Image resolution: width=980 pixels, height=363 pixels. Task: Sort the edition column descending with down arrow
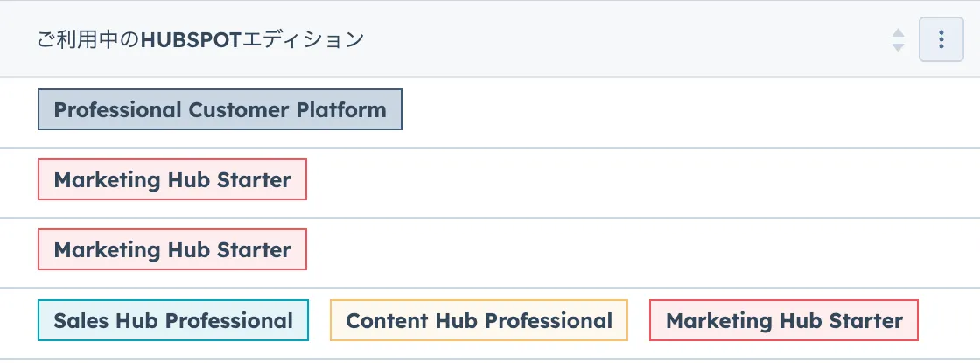coord(898,47)
